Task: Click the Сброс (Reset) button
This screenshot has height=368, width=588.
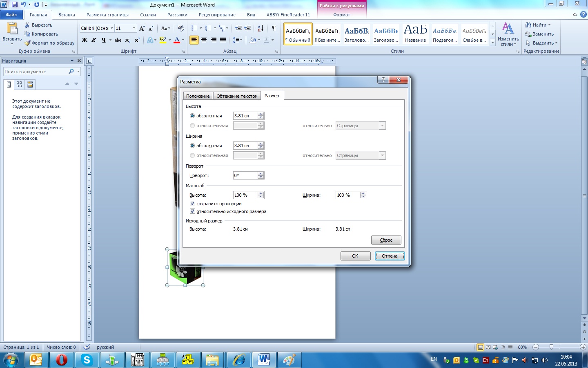Action: [386, 240]
